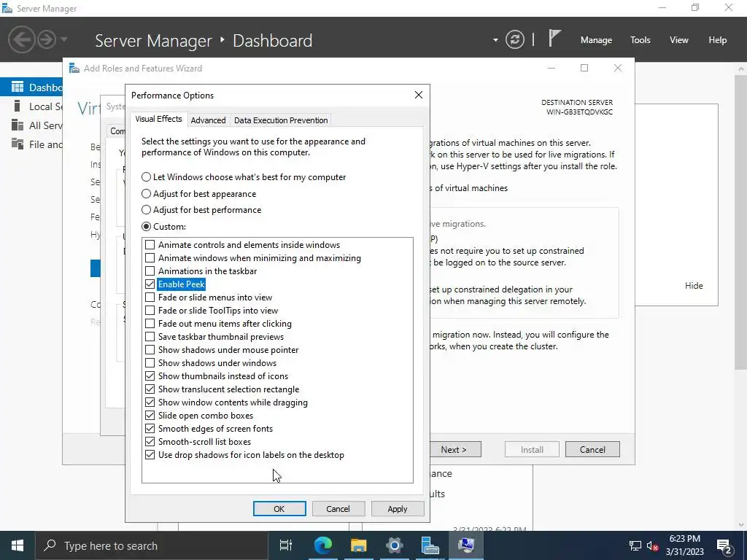
Task: Click the taskbar search box
Action: click(x=152, y=545)
